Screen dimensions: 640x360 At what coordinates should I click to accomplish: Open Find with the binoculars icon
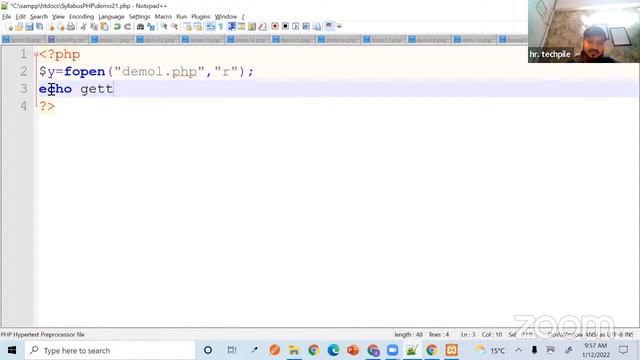pos(140,27)
